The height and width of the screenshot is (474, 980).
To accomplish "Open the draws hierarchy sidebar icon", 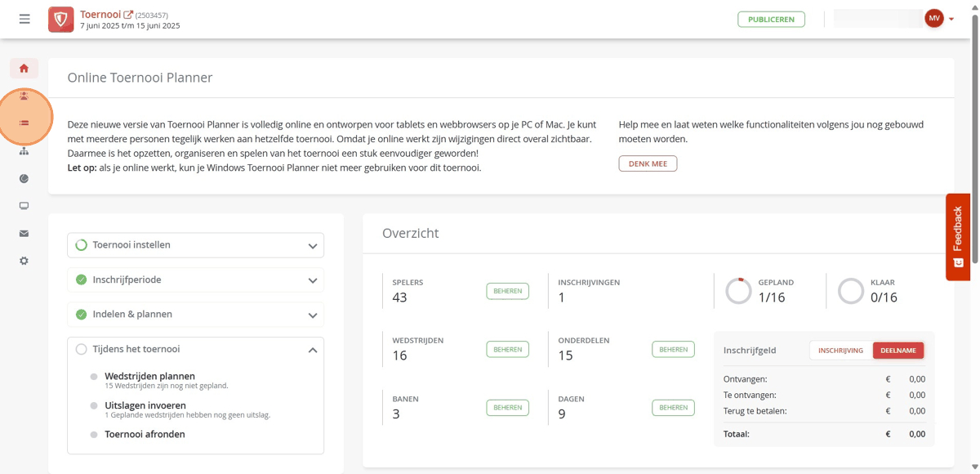I will (24, 151).
